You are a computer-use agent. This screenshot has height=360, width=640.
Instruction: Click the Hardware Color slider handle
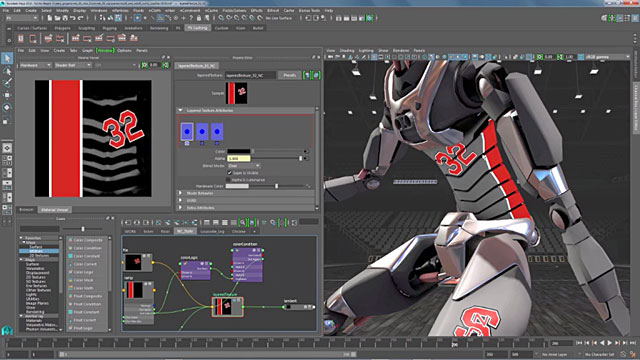pos(276,186)
